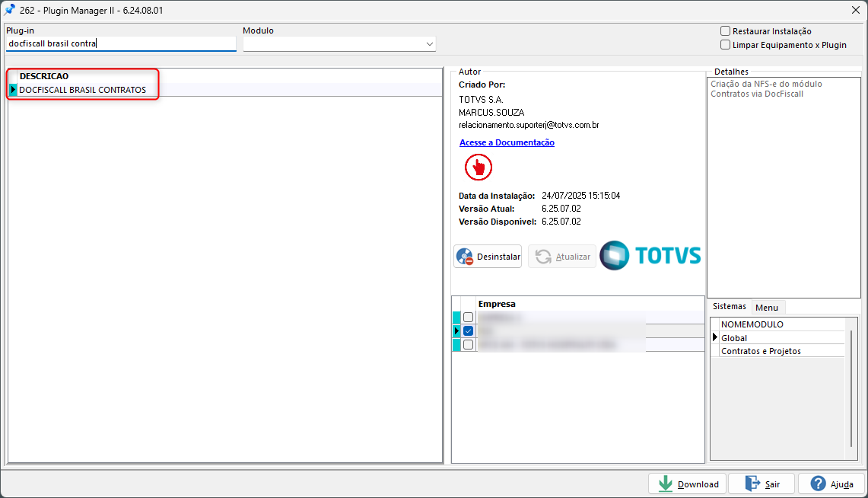
Task: Click the TOTVS logo
Action: [x=650, y=255]
